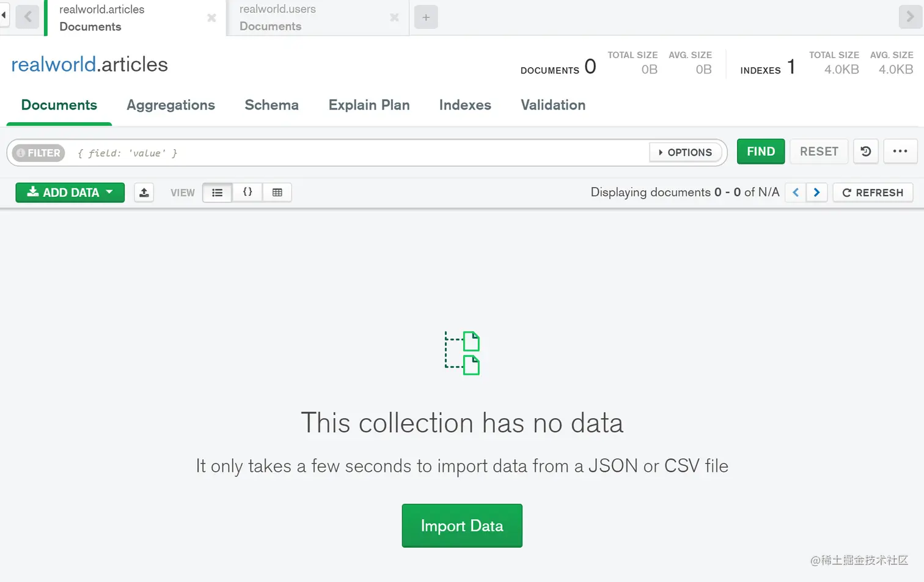Open the ADD DATA dropdown

coord(70,193)
